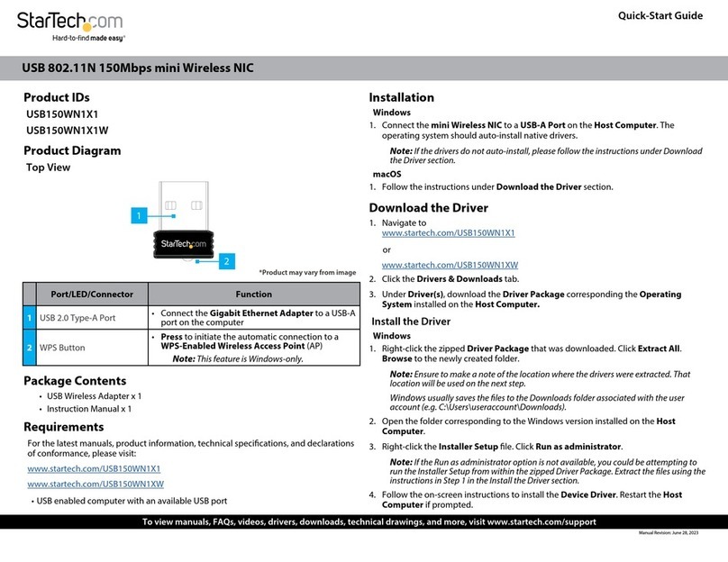Click the "Install the Driver" section heading

(x=411, y=322)
